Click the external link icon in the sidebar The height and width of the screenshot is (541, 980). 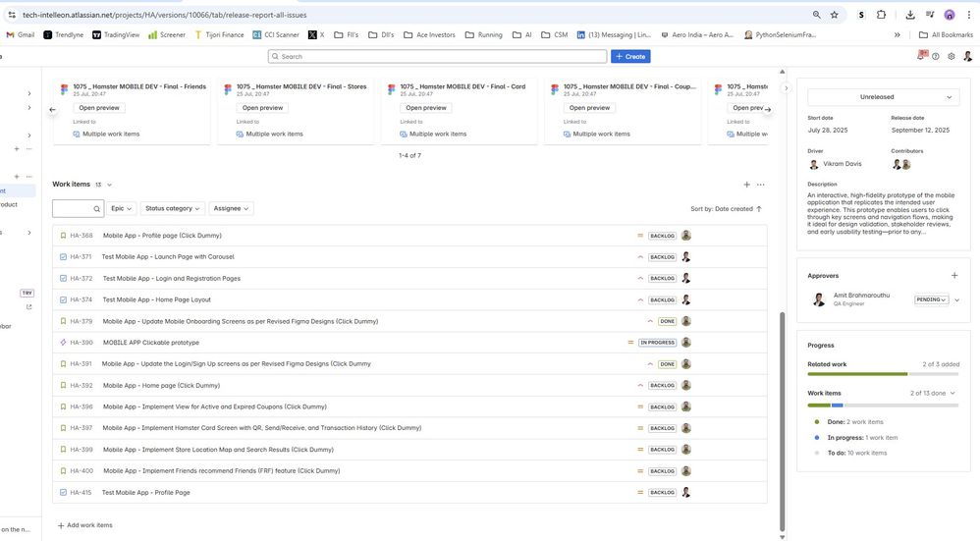pos(28,306)
